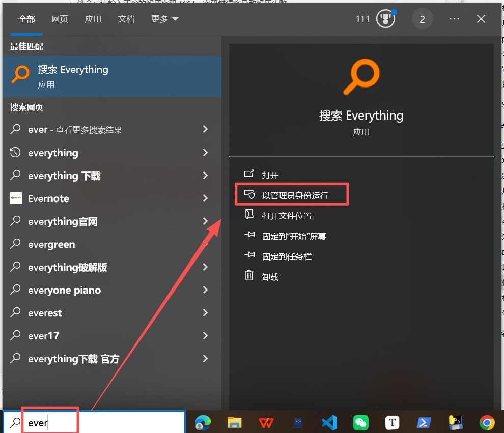
Task: Switch to the 文档 tab
Action: pos(126,19)
